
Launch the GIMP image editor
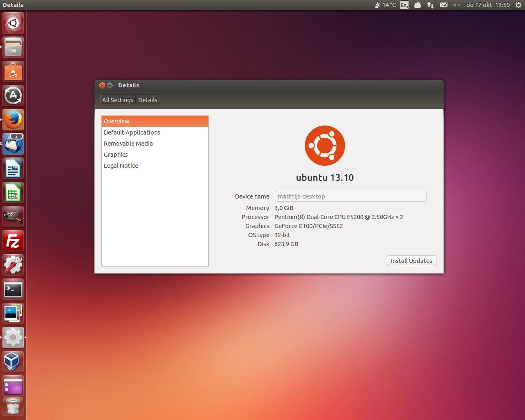pyautogui.click(x=13, y=216)
